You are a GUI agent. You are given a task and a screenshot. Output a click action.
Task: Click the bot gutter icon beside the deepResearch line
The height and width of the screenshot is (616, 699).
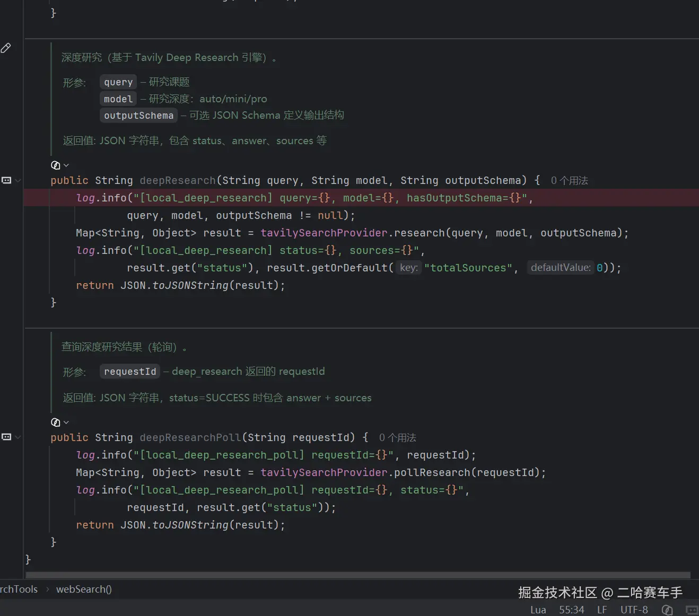pos(6,180)
